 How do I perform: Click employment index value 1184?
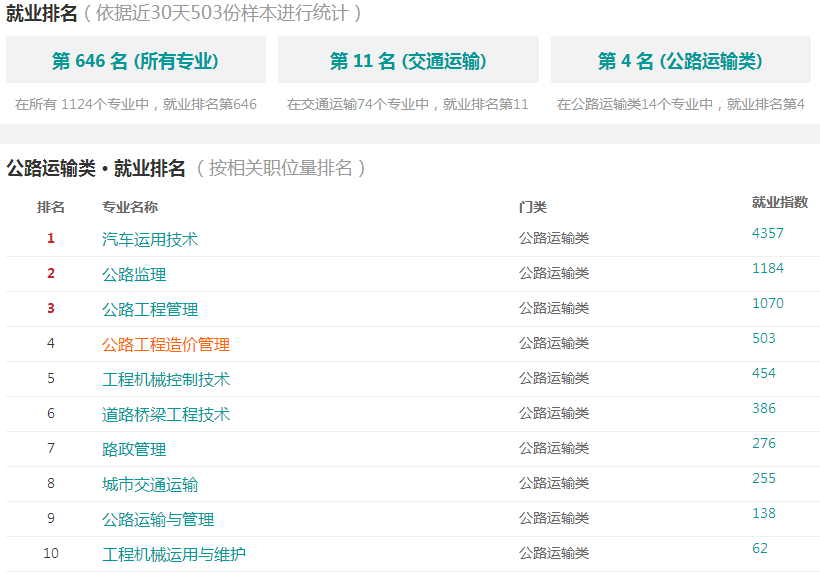(x=768, y=268)
